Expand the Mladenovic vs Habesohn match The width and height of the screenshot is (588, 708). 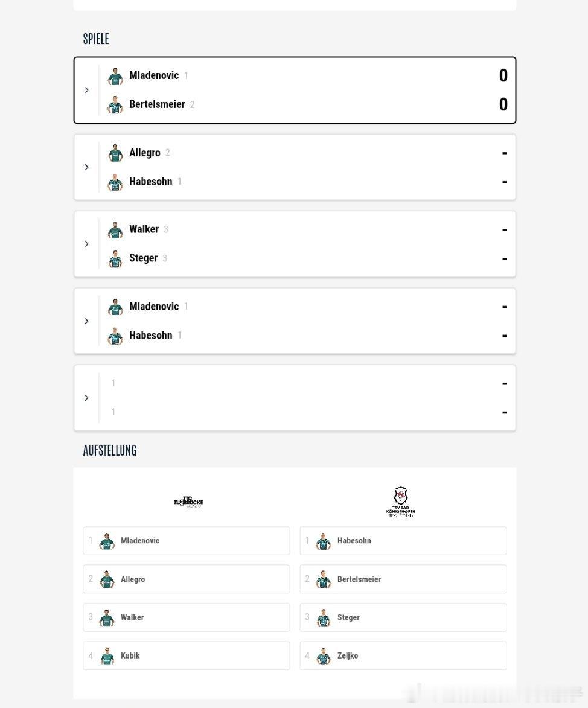coord(87,321)
